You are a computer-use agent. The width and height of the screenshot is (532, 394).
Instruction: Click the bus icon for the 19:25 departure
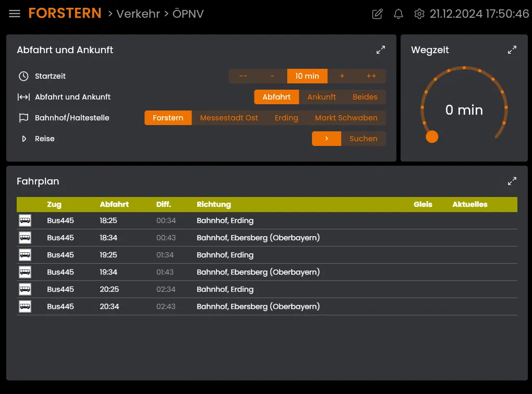[25, 255]
